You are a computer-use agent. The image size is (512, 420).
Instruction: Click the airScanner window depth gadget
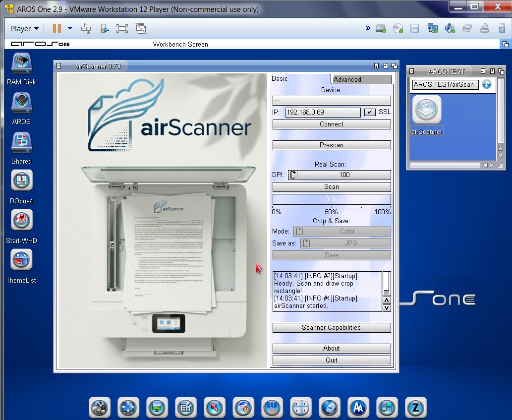click(x=395, y=66)
